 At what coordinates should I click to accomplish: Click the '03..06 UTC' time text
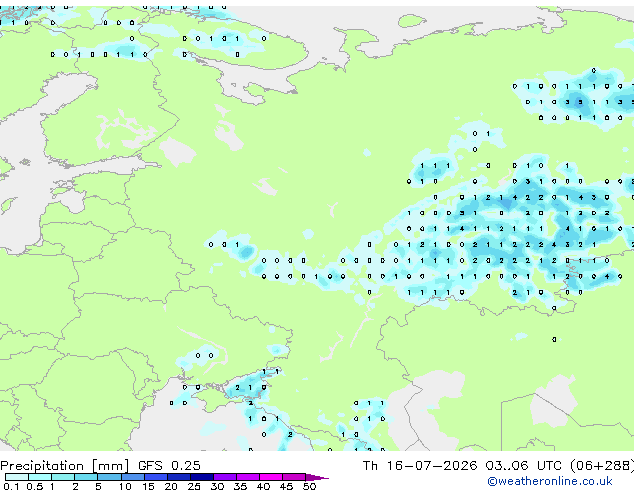pyautogui.click(x=523, y=466)
